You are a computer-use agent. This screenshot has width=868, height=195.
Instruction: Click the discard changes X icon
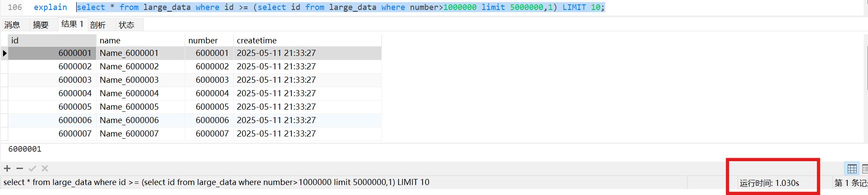45,169
